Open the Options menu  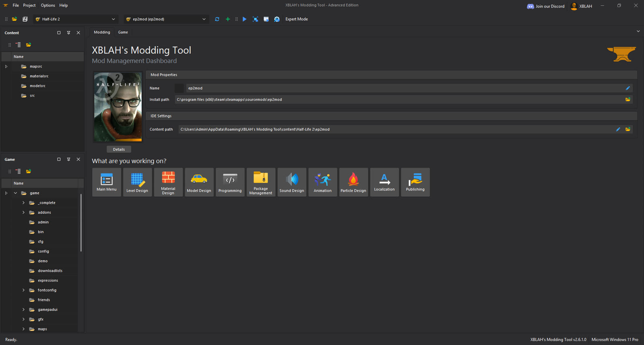coord(48,5)
